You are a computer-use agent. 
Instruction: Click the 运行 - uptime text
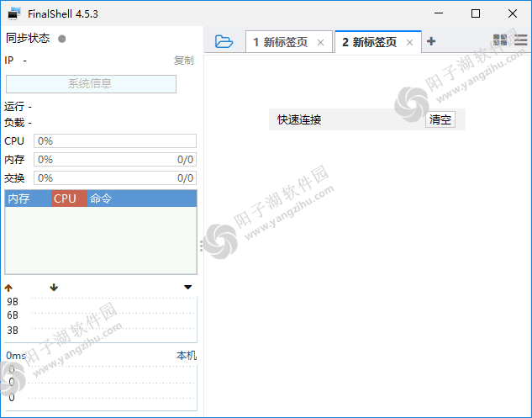[x=18, y=107]
